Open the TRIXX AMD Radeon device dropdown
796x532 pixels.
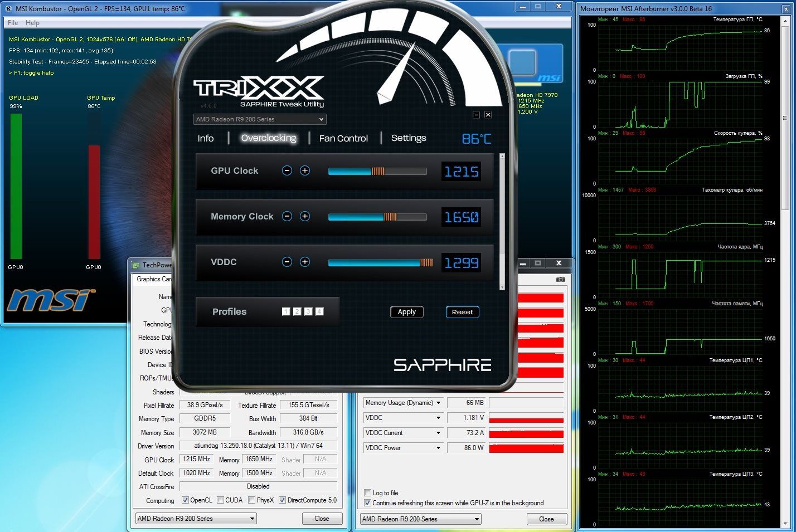(260, 119)
